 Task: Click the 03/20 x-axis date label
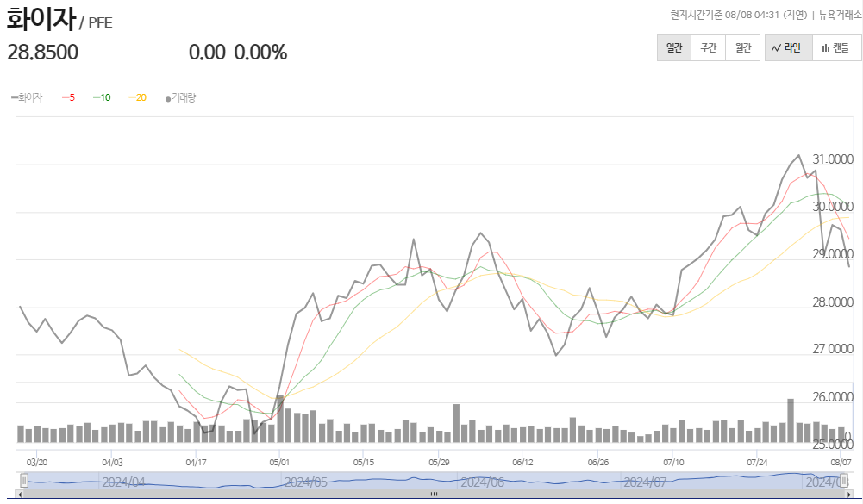tap(37, 462)
